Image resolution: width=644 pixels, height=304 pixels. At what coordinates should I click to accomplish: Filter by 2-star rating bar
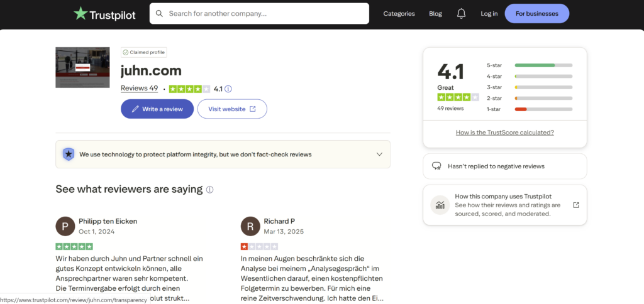coord(530,98)
